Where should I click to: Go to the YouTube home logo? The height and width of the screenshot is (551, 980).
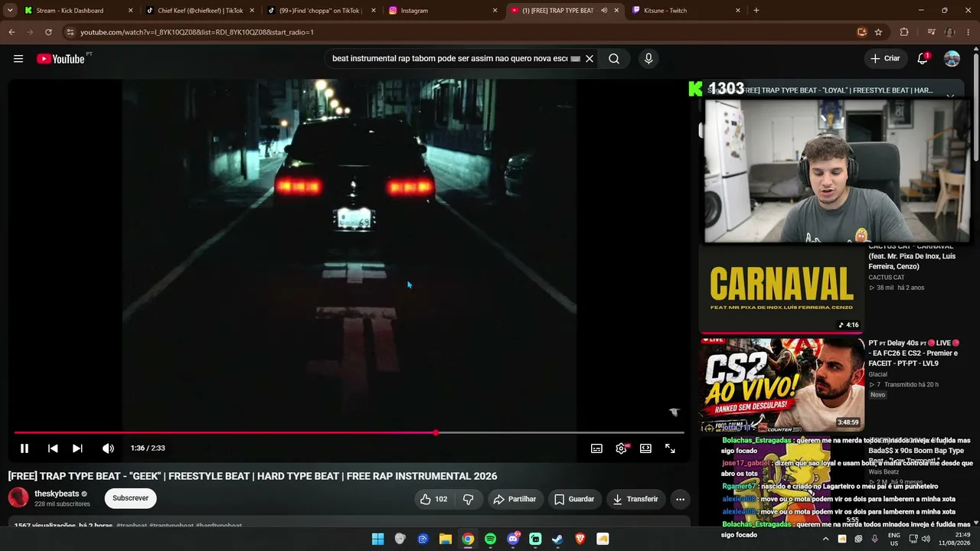point(60,59)
